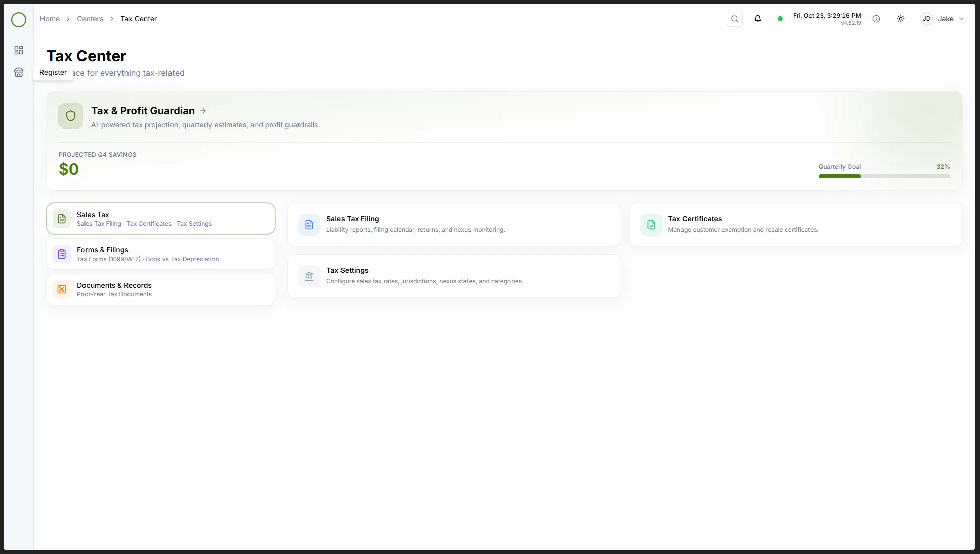
Task: Click the green circle app logo
Action: click(x=19, y=20)
